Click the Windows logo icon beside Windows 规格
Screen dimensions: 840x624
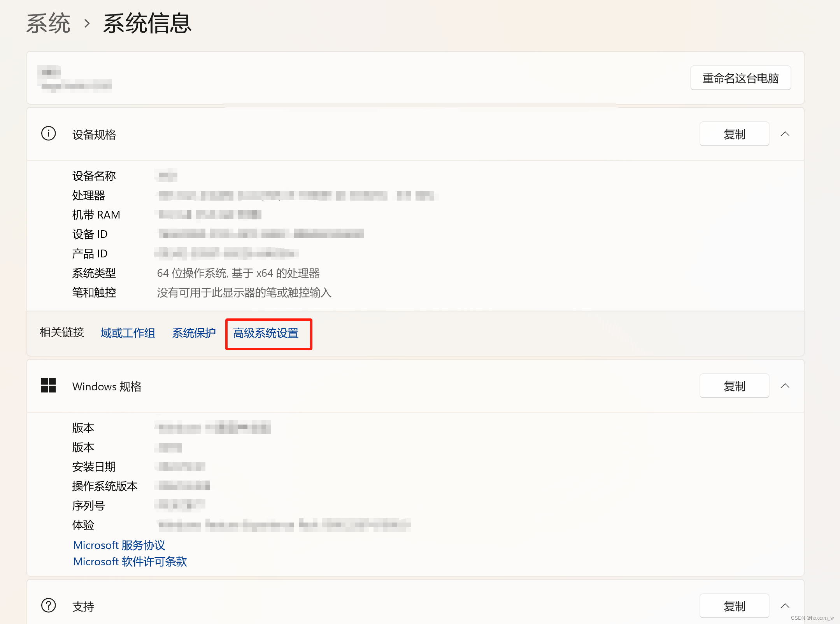[x=49, y=386]
